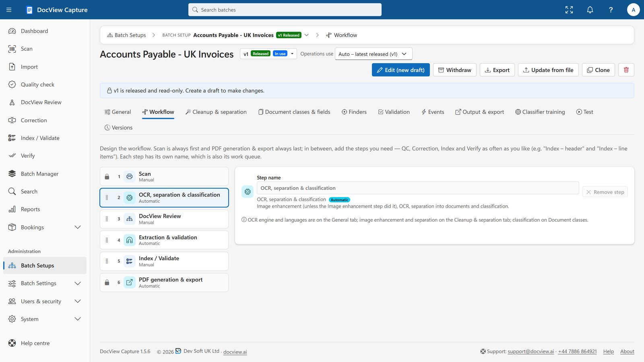
Task: Go to Correction in the sidebar
Action: pyautogui.click(x=45, y=120)
